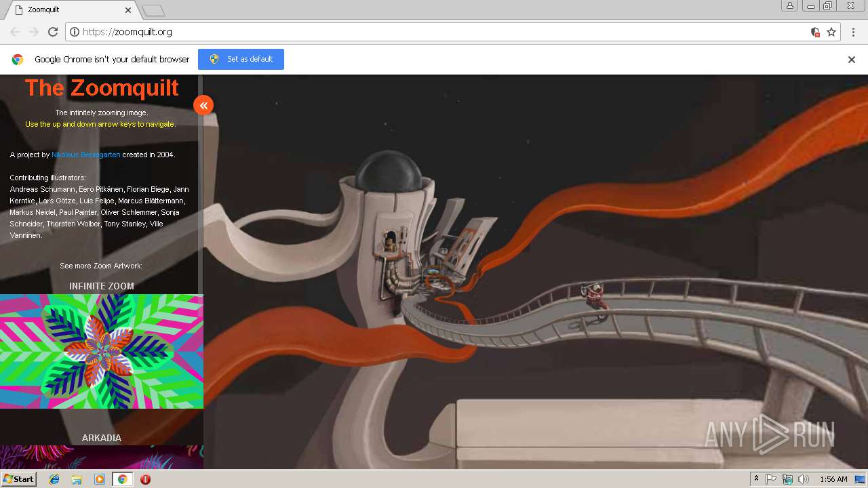The width and height of the screenshot is (868, 488).
Task: Select the Zoomquilt browser tab
Action: point(71,10)
